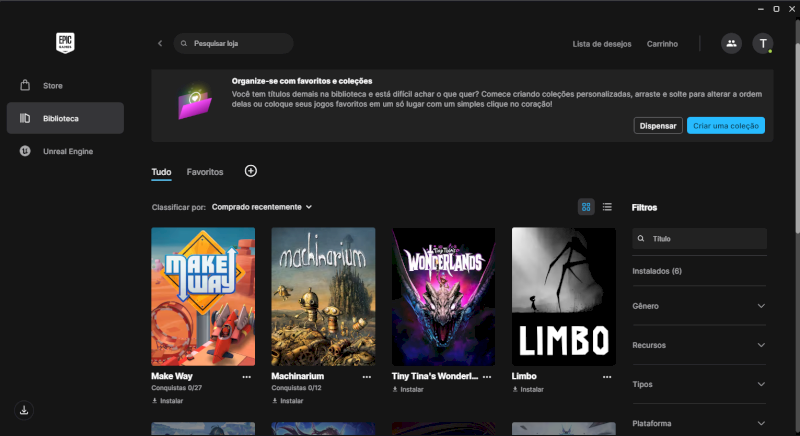Select the Tudo tab
Image resolution: width=800 pixels, height=436 pixels.
tap(161, 172)
